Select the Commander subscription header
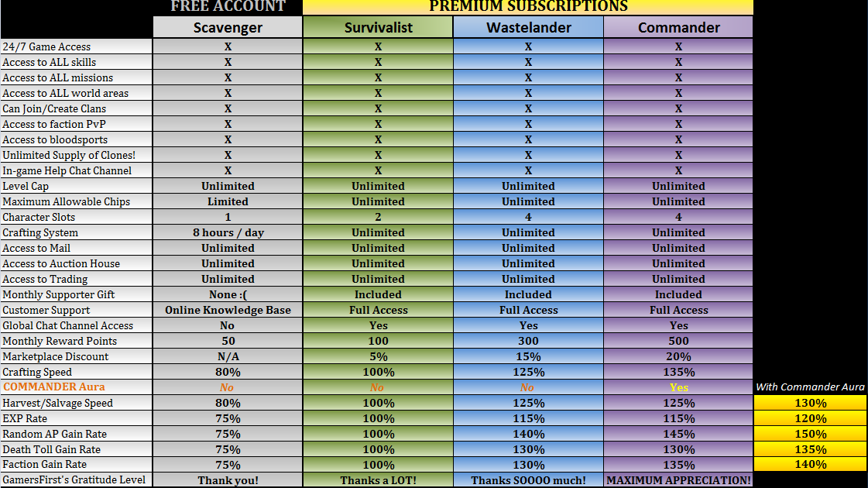Image resolution: width=868 pixels, height=488 pixels. pyautogui.click(x=678, y=27)
